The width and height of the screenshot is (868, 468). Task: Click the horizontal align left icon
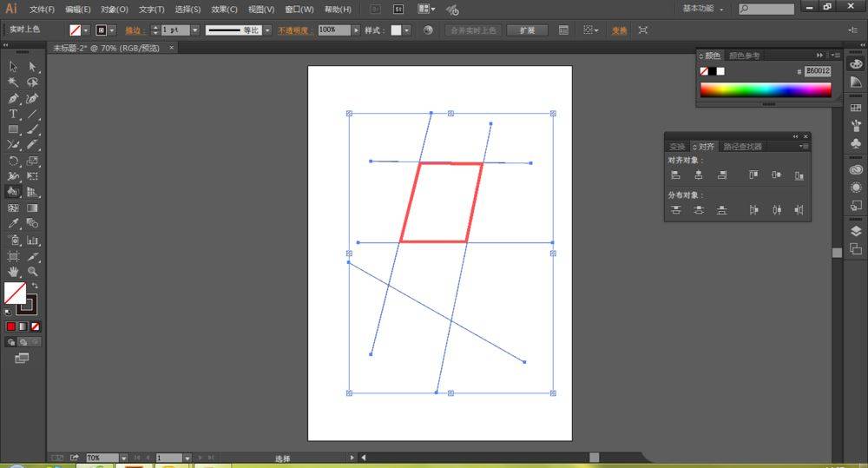pos(675,175)
